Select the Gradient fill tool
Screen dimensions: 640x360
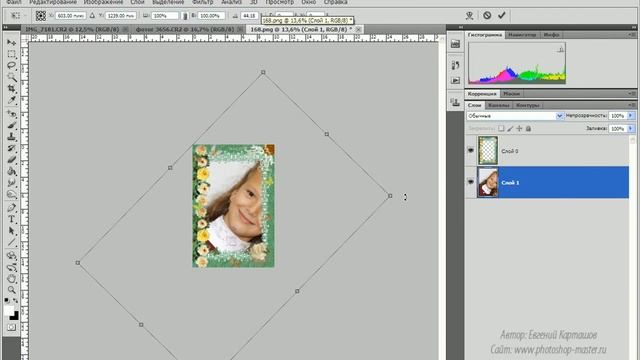click(x=11, y=171)
